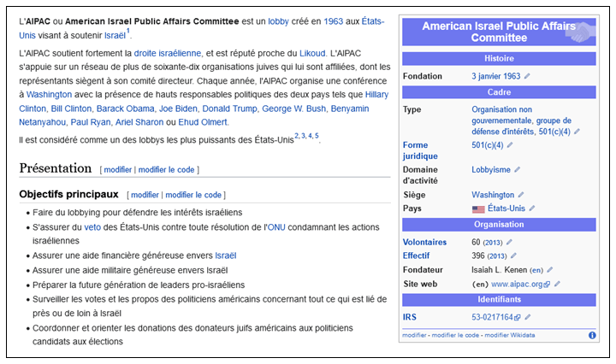
Task: Open the Israël link in the first paragraph
Action: [x=115, y=35]
